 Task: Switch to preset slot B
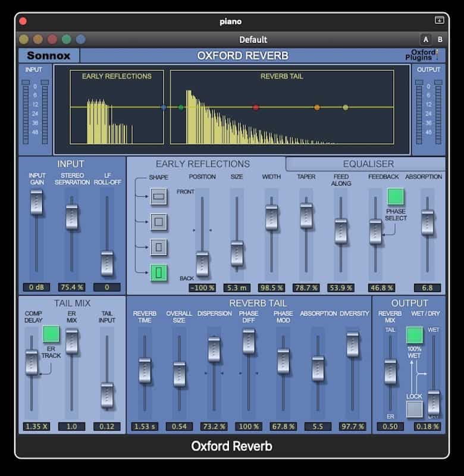440,39
